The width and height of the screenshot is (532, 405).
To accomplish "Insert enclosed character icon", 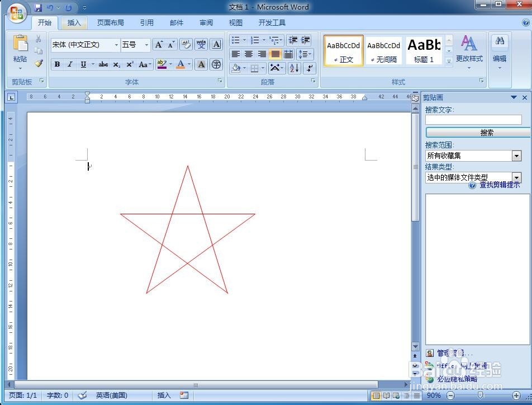I will click(x=216, y=64).
